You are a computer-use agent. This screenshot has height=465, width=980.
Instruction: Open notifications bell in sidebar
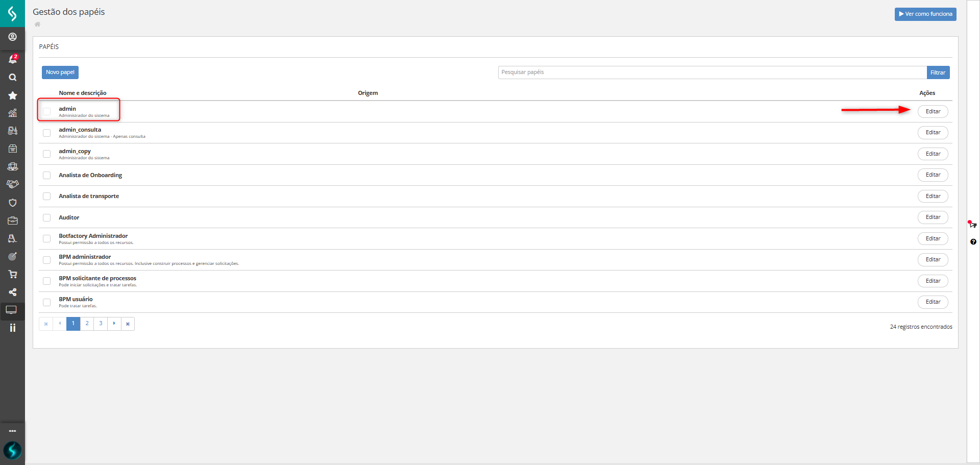coord(12,59)
